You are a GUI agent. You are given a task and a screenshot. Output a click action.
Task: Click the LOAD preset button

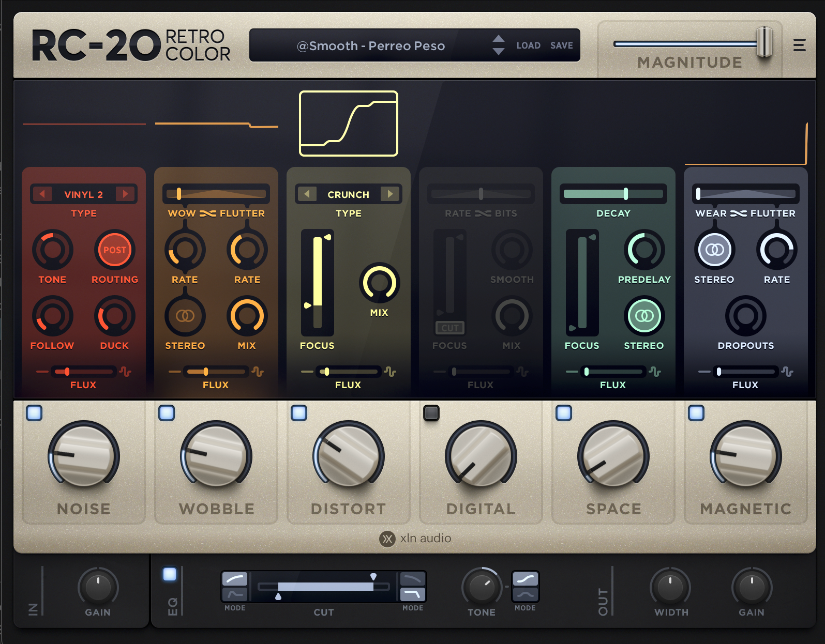click(528, 46)
